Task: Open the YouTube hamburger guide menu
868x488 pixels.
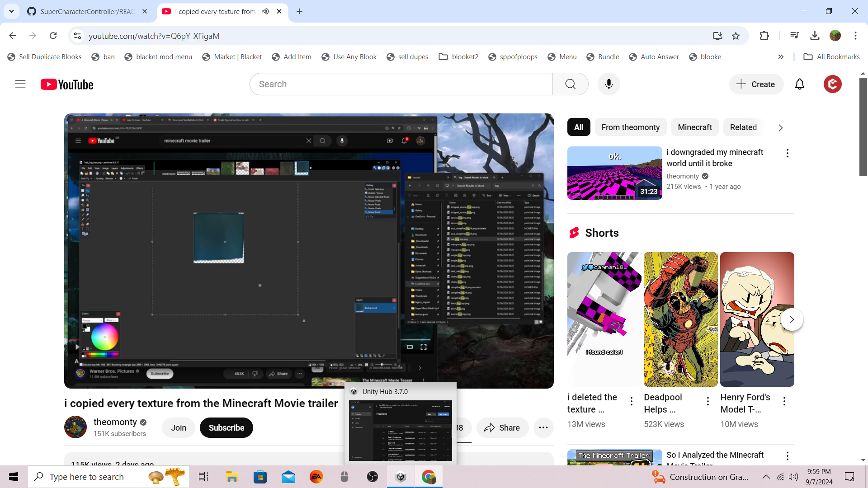Action: (20, 84)
